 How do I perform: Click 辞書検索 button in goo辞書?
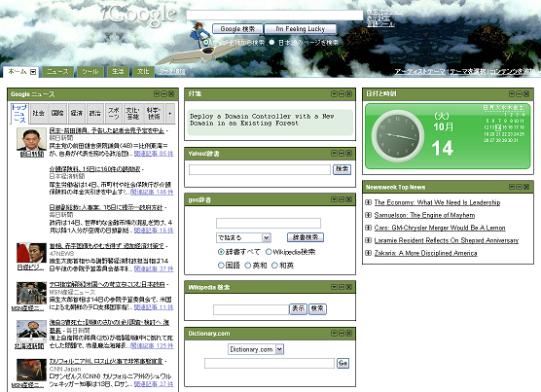click(306, 237)
